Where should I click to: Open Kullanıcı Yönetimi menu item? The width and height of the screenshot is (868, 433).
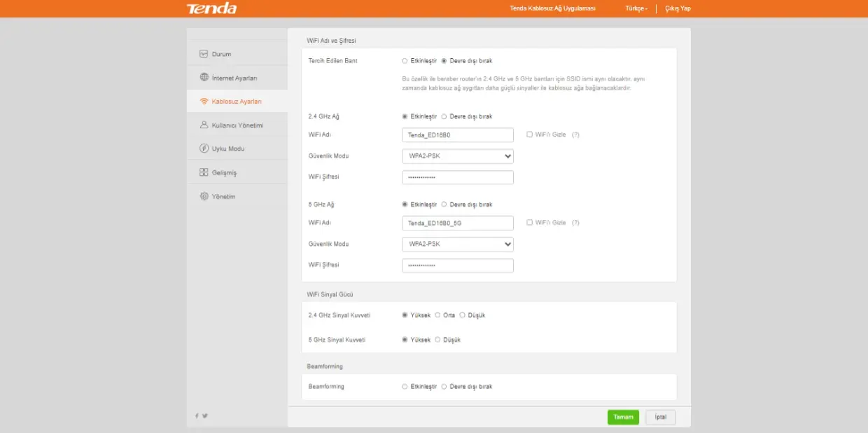pyautogui.click(x=237, y=125)
